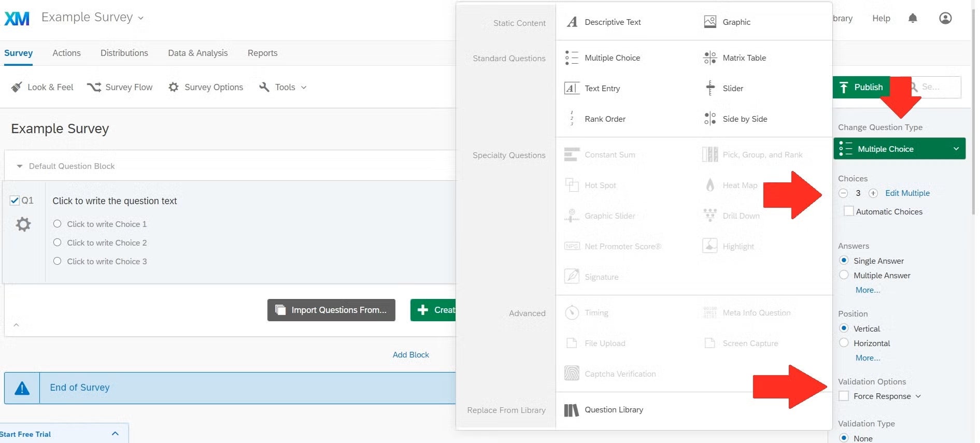
Task: Increase the number of choices
Action: 873,193
